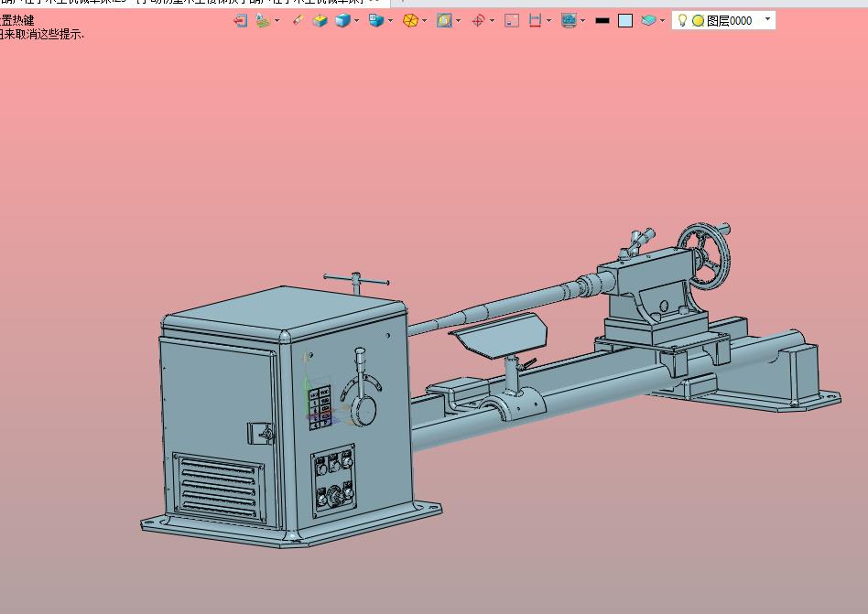The height and width of the screenshot is (614, 868).
Task: Open the framed view icon dropdown arrow
Action: [x=459, y=21]
